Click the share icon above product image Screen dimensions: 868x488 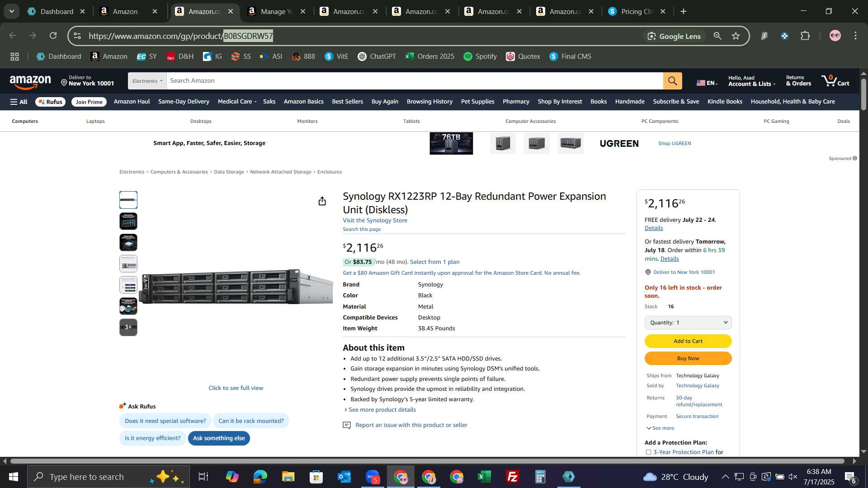coord(322,201)
